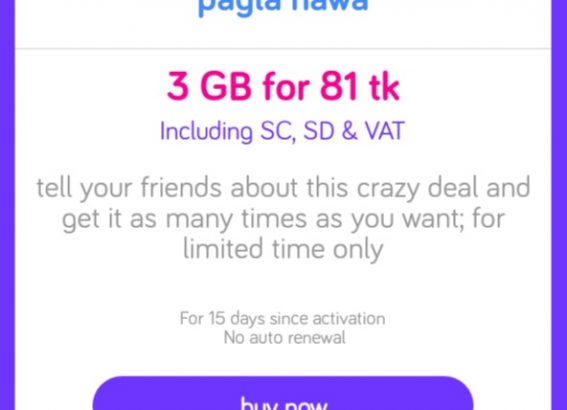
Task: Tap the 3 GB amount in the pink heading
Action: click(209, 86)
